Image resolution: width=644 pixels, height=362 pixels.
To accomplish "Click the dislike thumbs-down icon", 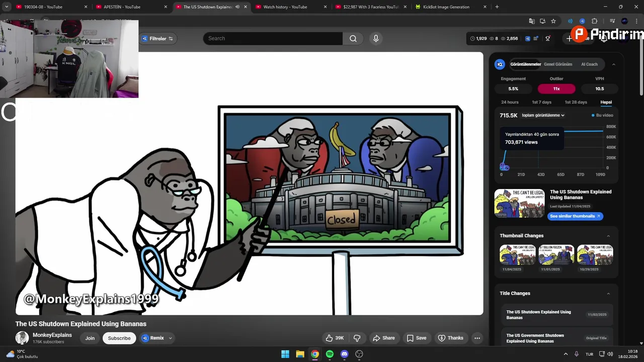I will [x=357, y=338].
